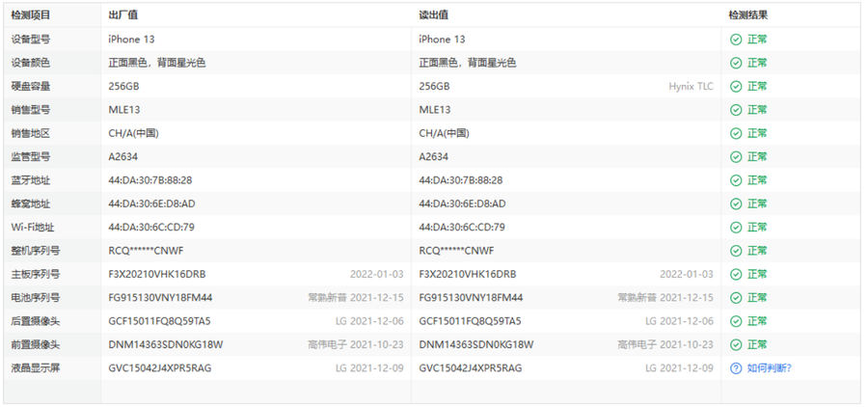Click the blue question mark icon in 液晶显示屏 row

(x=736, y=368)
